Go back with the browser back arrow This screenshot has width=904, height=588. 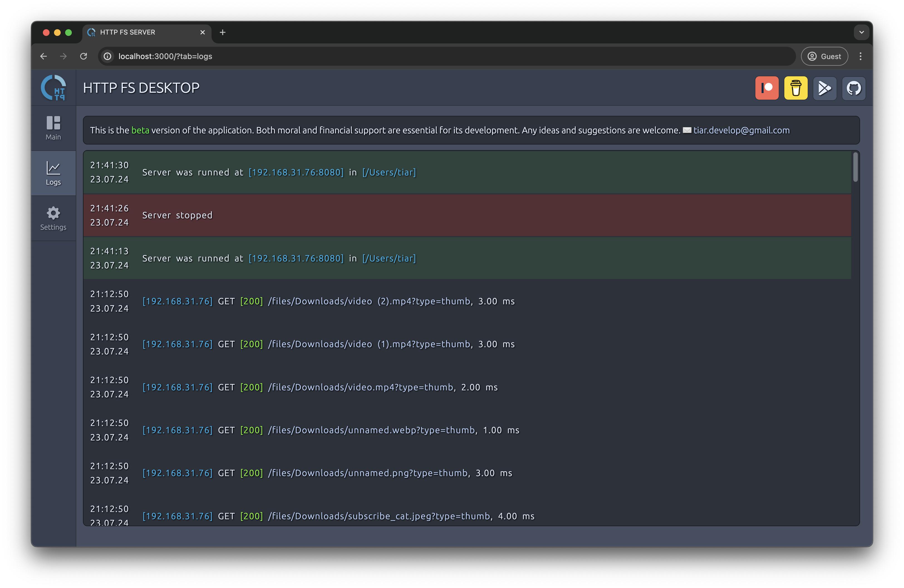click(x=44, y=56)
